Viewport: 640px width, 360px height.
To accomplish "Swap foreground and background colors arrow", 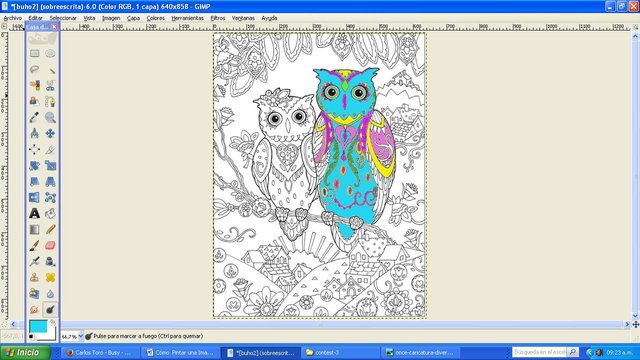I will (x=53, y=323).
